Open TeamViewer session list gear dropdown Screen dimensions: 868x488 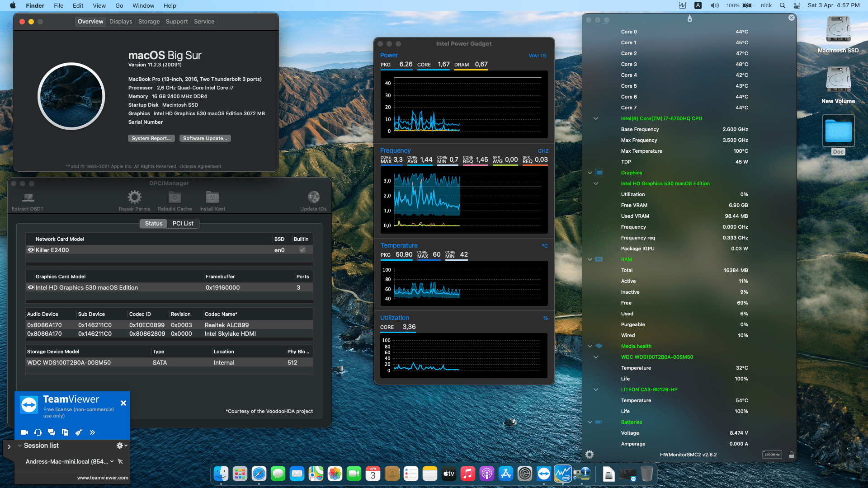(x=122, y=446)
